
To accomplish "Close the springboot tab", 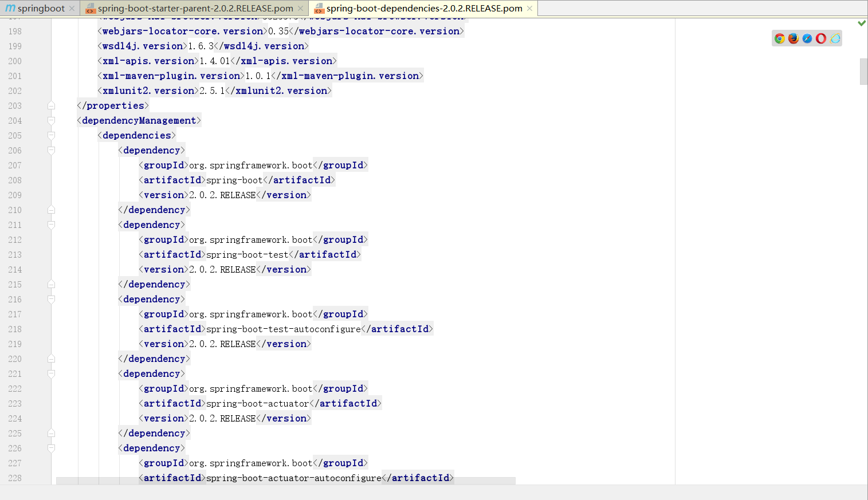I will pyautogui.click(x=72, y=9).
